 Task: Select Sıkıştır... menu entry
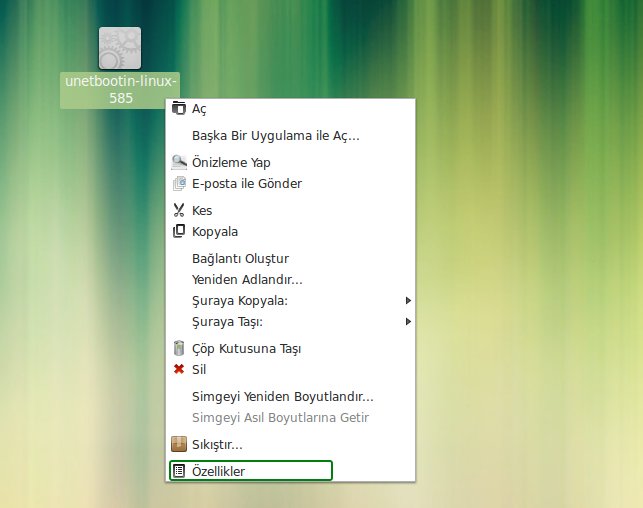tap(290, 444)
